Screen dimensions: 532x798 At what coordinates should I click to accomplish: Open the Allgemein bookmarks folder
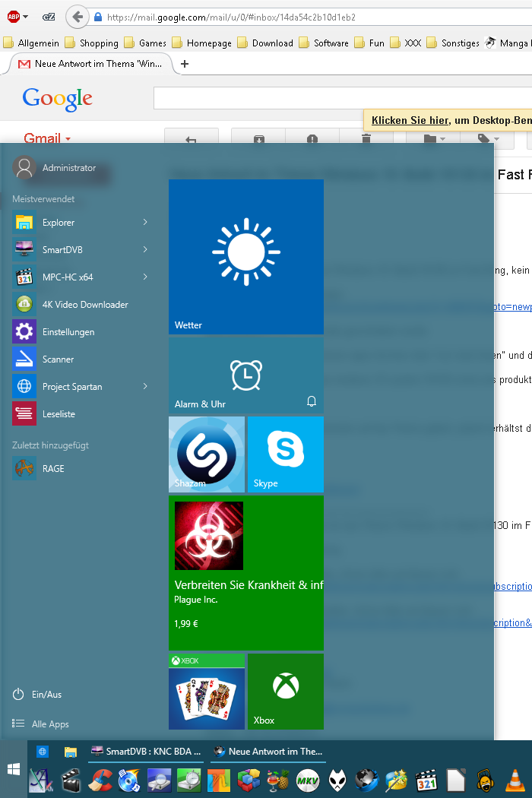(x=31, y=43)
